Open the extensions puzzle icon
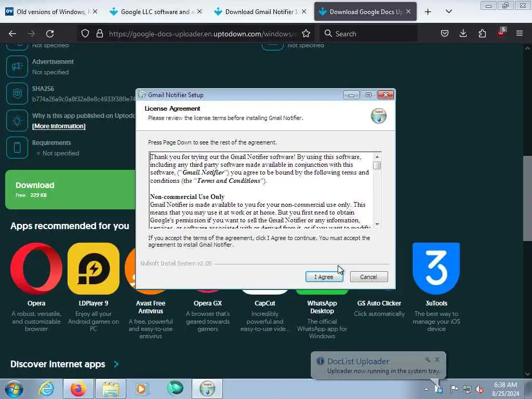Screen dimensions: 532x399 tap(482, 33)
